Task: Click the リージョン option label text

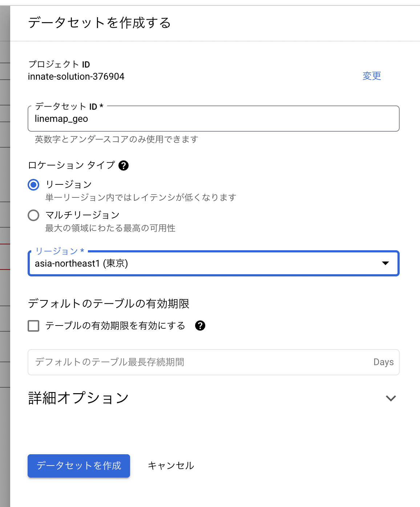Action: [x=69, y=184]
